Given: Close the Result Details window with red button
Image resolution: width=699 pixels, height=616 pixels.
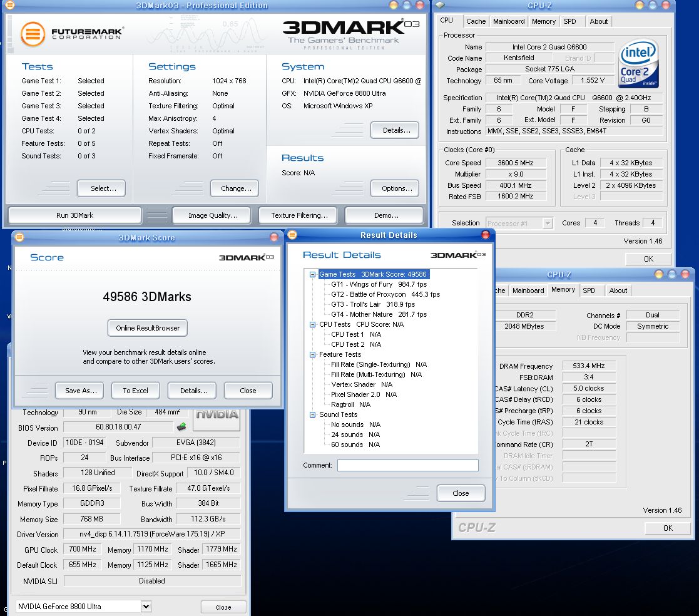Looking at the screenshot, I should click(x=486, y=235).
